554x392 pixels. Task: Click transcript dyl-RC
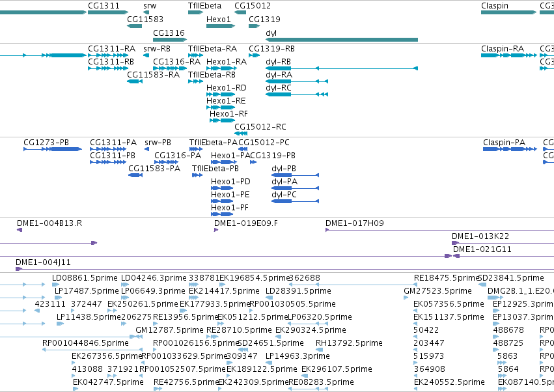[279, 88]
